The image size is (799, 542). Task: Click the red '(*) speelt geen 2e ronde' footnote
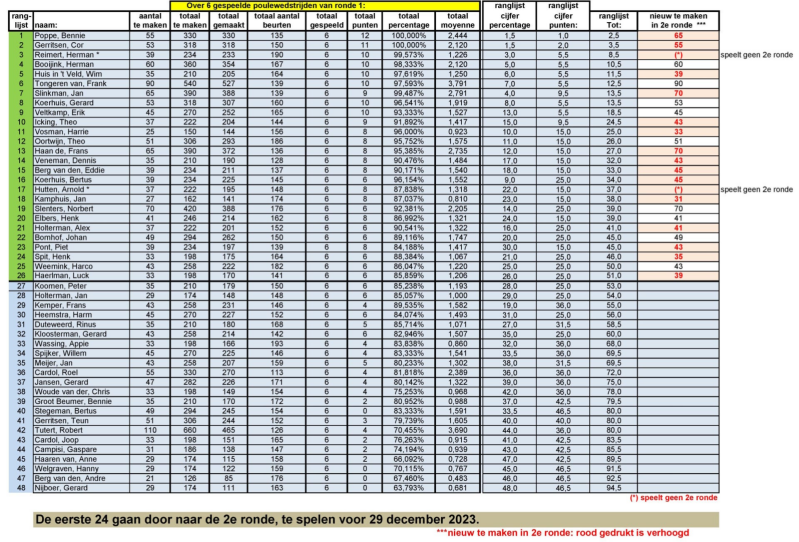click(x=674, y=498)
